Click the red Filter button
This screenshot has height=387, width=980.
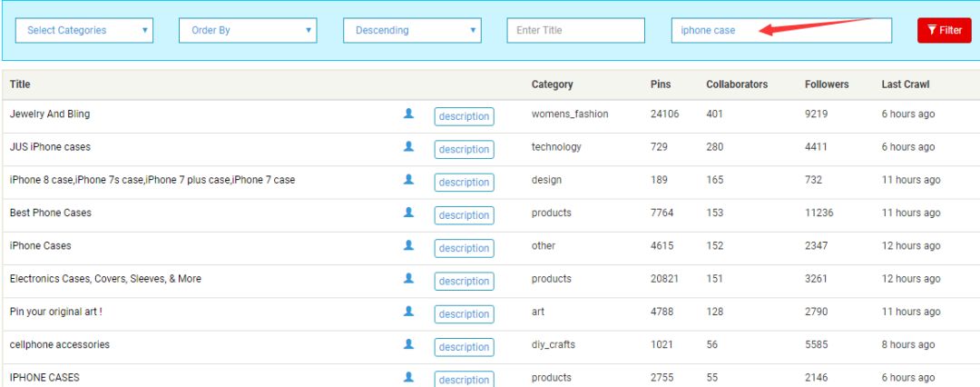tap(945, 30)
